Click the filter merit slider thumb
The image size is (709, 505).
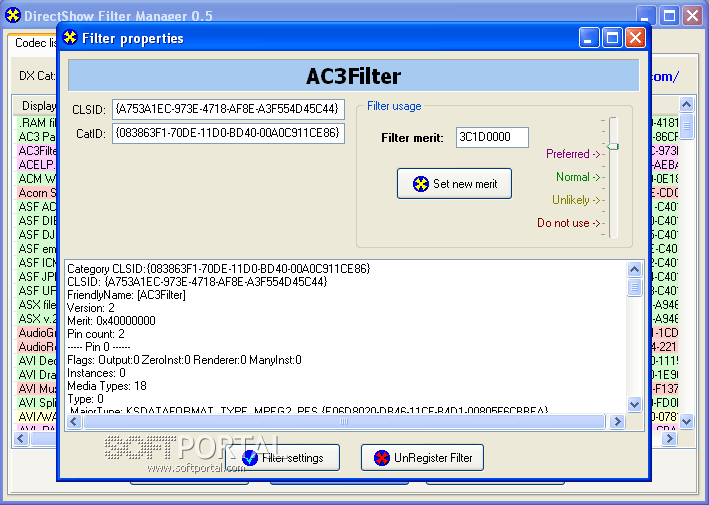pyautogui.click(x=613, y=146)
